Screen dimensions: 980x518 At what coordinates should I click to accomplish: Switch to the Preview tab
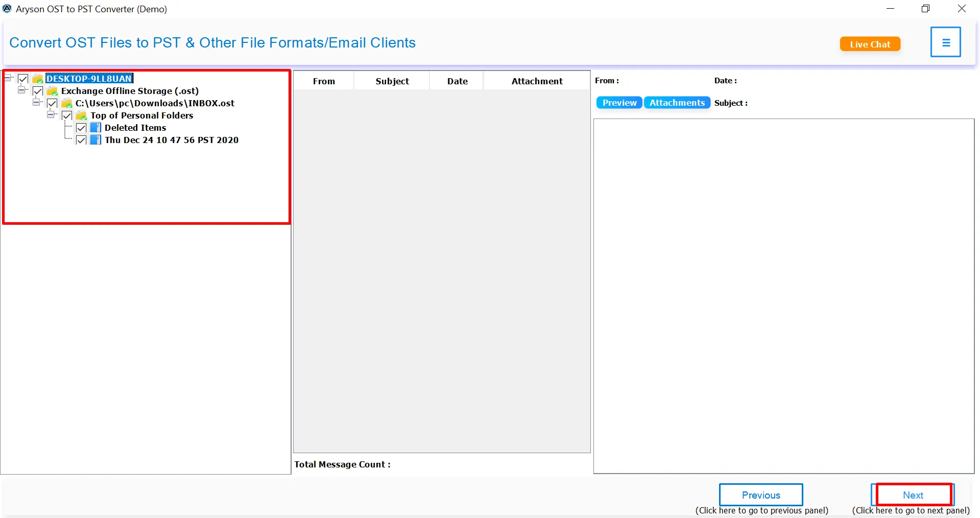tap(619, 103)
